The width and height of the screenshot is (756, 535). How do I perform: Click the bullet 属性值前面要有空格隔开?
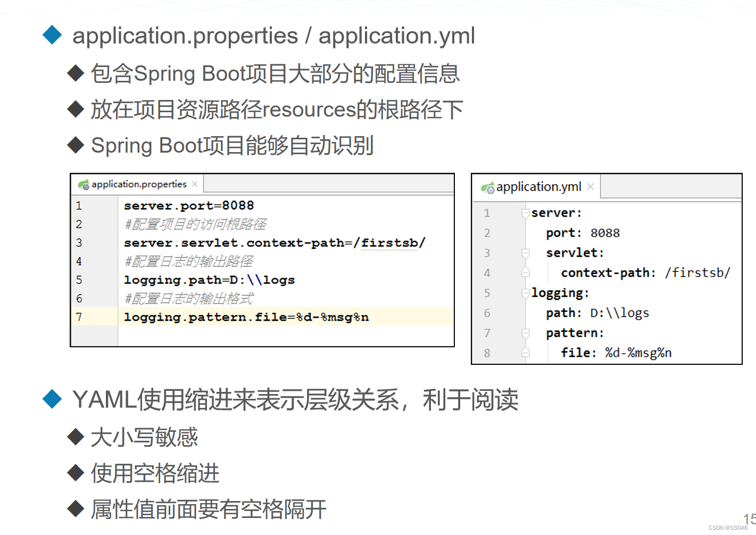[x=208, y=509]
